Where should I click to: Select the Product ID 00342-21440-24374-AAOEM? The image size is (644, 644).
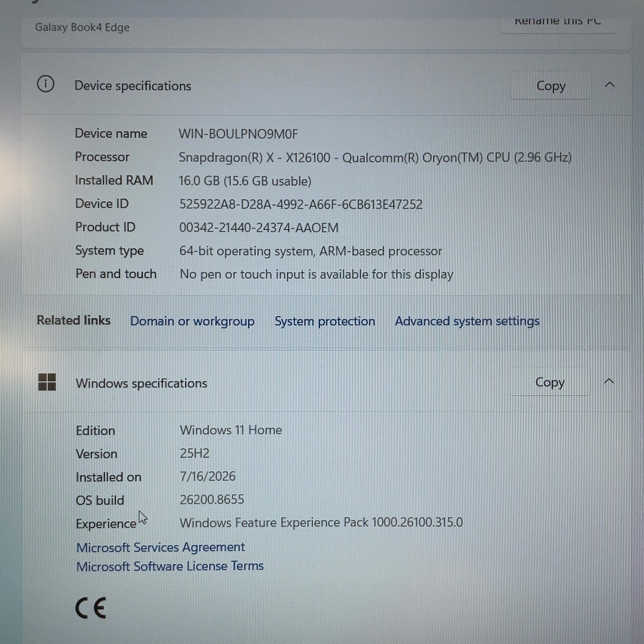point(259,228)
